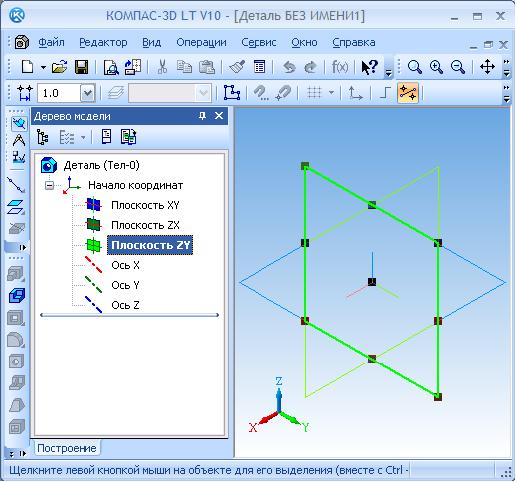Save the document with diskette icon

click(x=82, y=67)
